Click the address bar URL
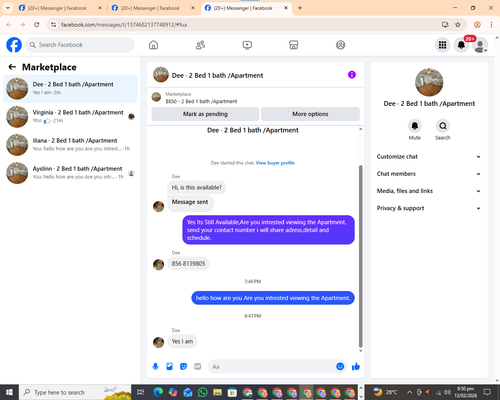Screen dimensions: 500x400 click(124, 25)
